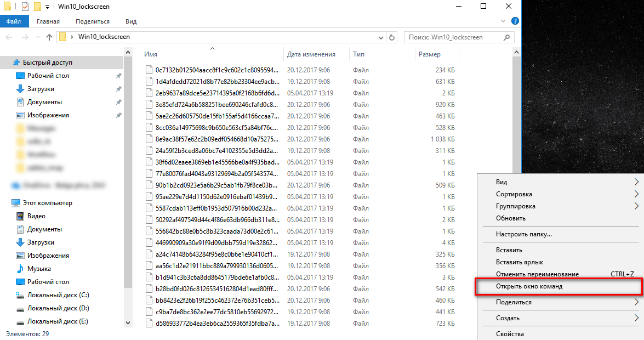Open the quick access toolbar customize arrow

click(47, 7)
